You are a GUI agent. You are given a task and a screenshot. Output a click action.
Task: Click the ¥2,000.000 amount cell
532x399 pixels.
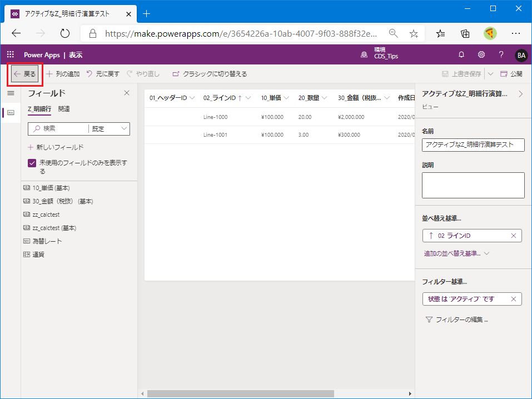pos(351,117)
